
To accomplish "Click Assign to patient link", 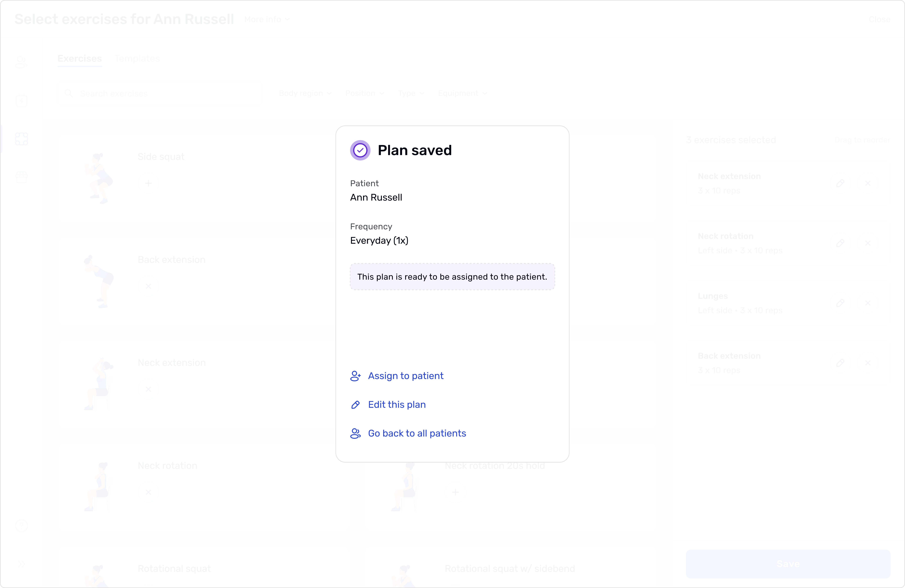I will [x=405, y=376].
